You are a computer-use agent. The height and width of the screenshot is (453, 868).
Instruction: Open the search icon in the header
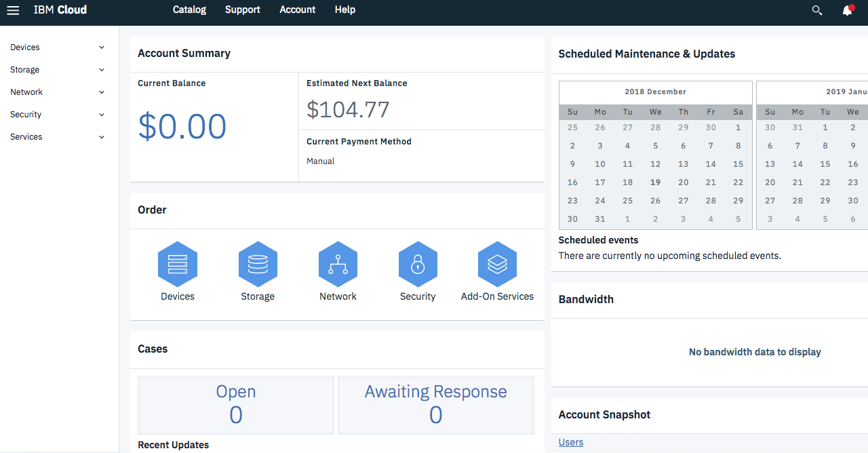[x=817, y=10]
